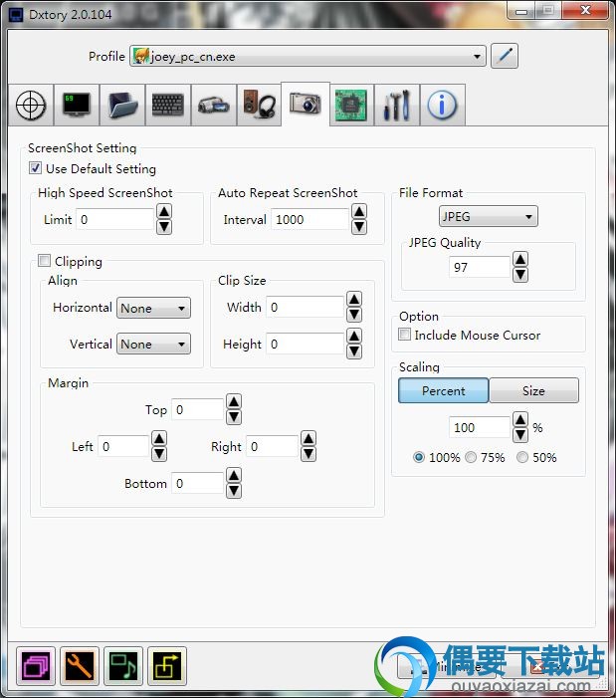
Task: Select the 75% scaling radio button
Action: 471,457
